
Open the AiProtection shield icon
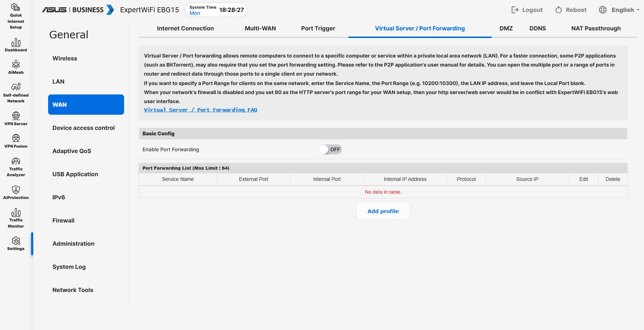(x=16, y=190)
